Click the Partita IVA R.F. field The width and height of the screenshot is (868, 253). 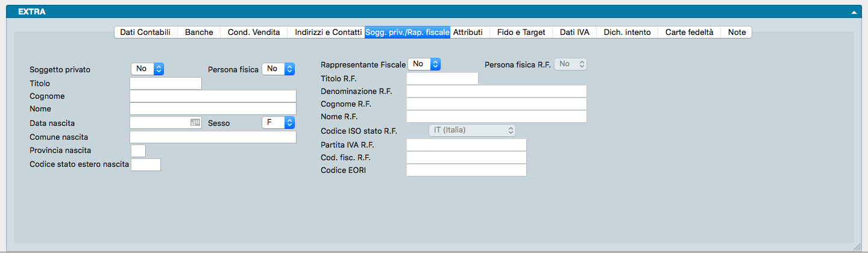pyautogui.click(x=467, y=145)
